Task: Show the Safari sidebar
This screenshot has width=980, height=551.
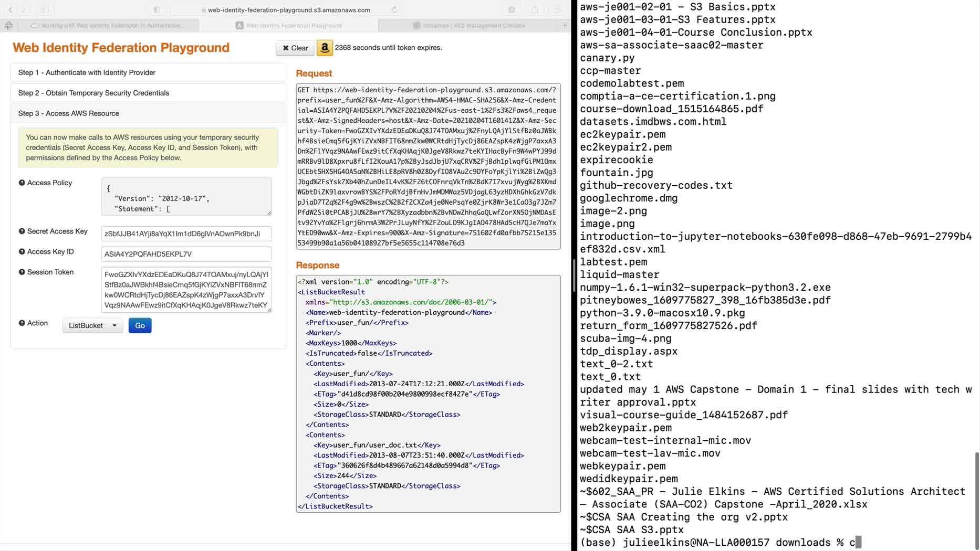Action: [x=45, y=9]
